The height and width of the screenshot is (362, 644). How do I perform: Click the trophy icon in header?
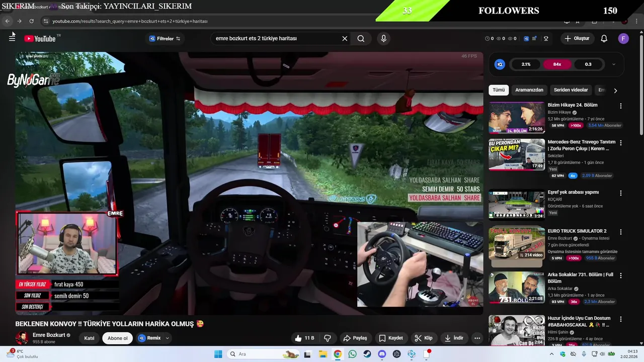click(546, 39)
